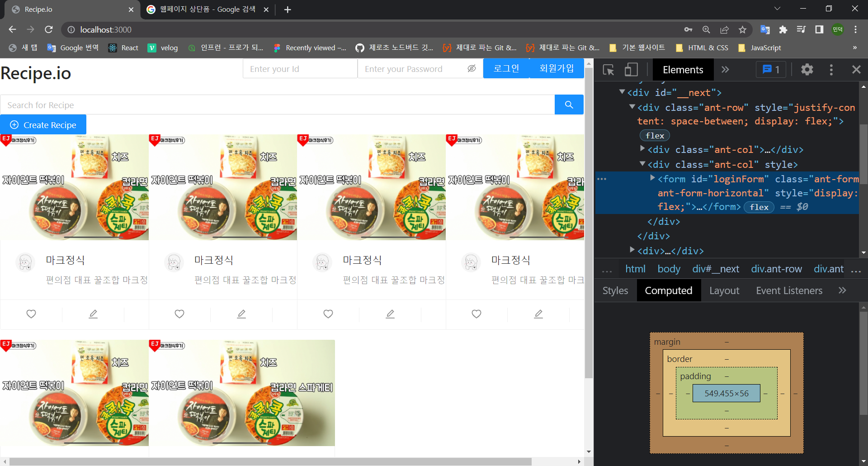This screenshot has width=868, height=466.
Task: Open DevTools issues counter badge
Action: 771,70
